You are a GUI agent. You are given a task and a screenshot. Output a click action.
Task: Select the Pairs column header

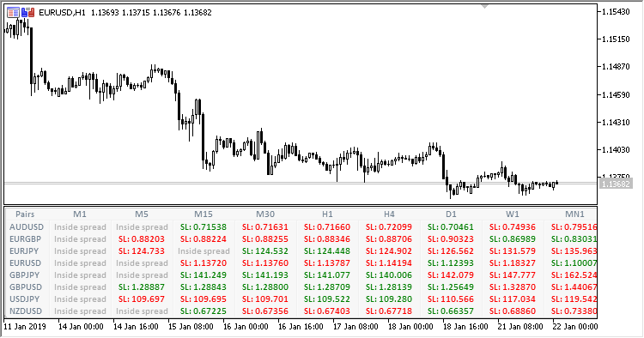(25, 214)
